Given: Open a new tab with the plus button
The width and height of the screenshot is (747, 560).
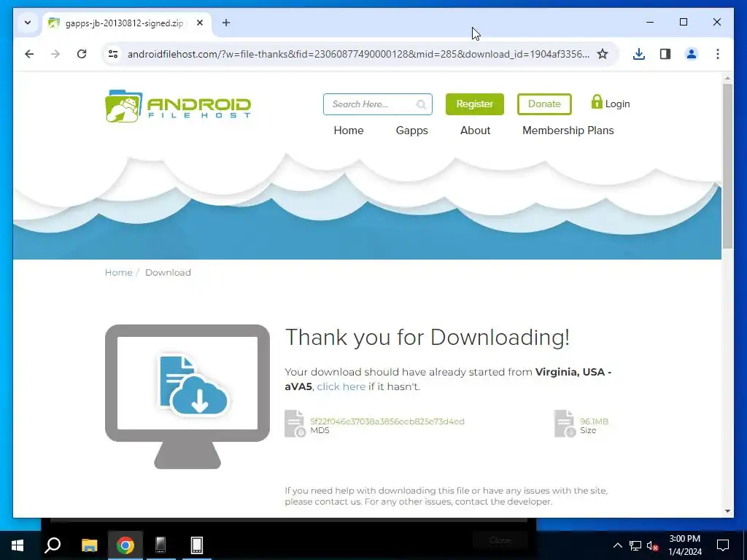Looking at the screenshot, I should point(226,23).
